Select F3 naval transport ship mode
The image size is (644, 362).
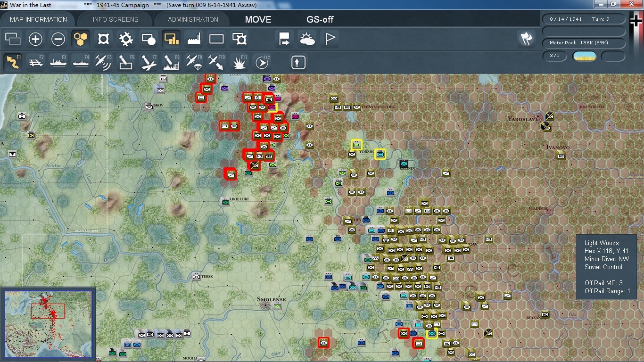(58, 62)
